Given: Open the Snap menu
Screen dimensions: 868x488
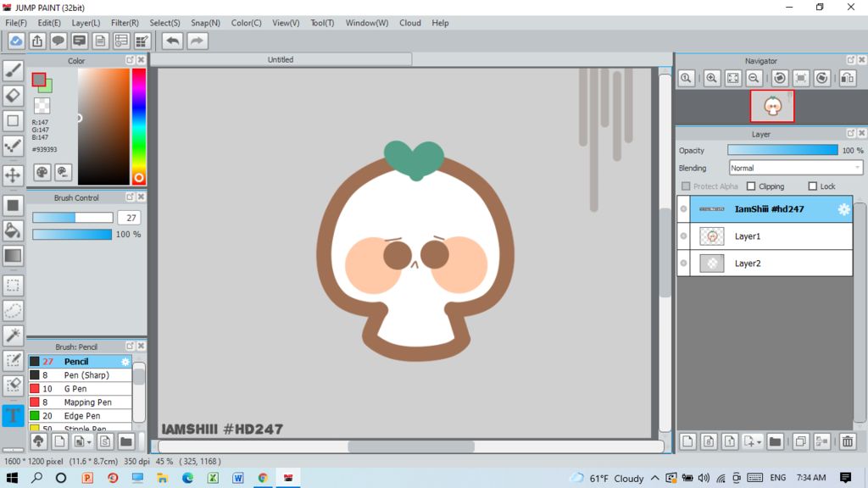Looking at the screenshot, I should click(205, 23).
